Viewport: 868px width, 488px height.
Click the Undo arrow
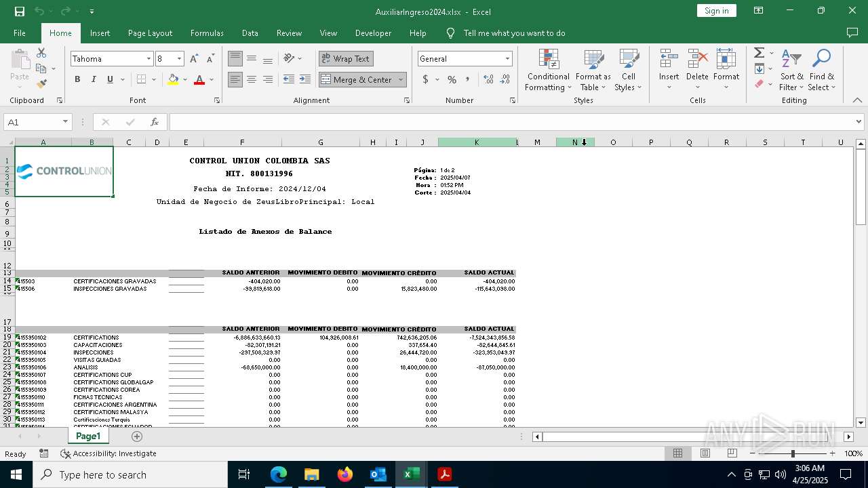(x=39, y=11)
